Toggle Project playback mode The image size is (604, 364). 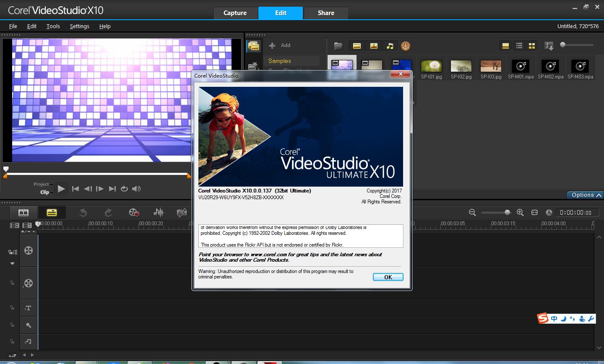(x=41, y=184)
